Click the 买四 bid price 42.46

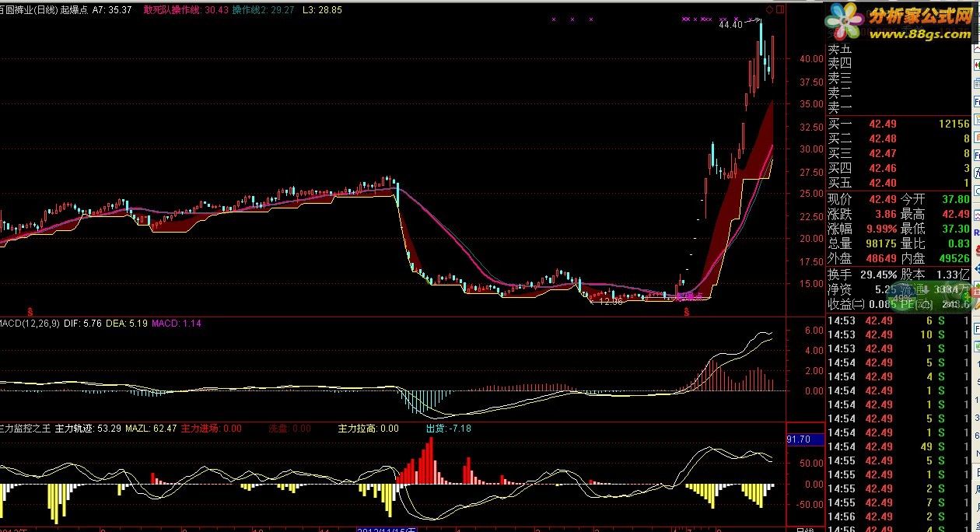pyautogui.click(x=883, y=168)
